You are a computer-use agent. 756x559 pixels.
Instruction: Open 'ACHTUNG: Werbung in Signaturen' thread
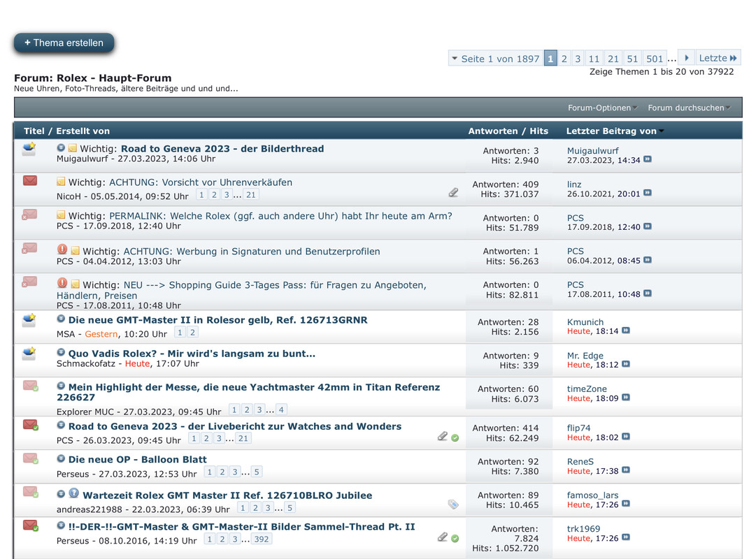coord(252,251)
